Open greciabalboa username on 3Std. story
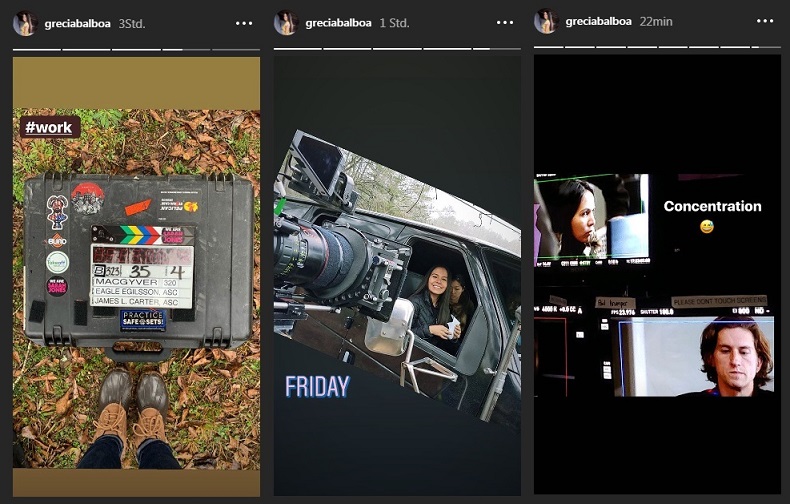Screen dimensions: 790x504 [x=78, y=24]
